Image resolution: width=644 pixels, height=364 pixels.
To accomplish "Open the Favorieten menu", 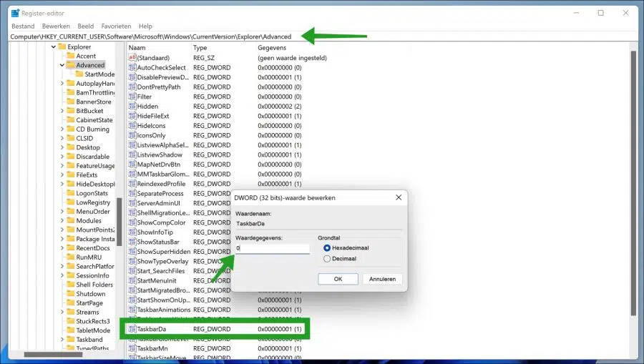I will point(116,26).
